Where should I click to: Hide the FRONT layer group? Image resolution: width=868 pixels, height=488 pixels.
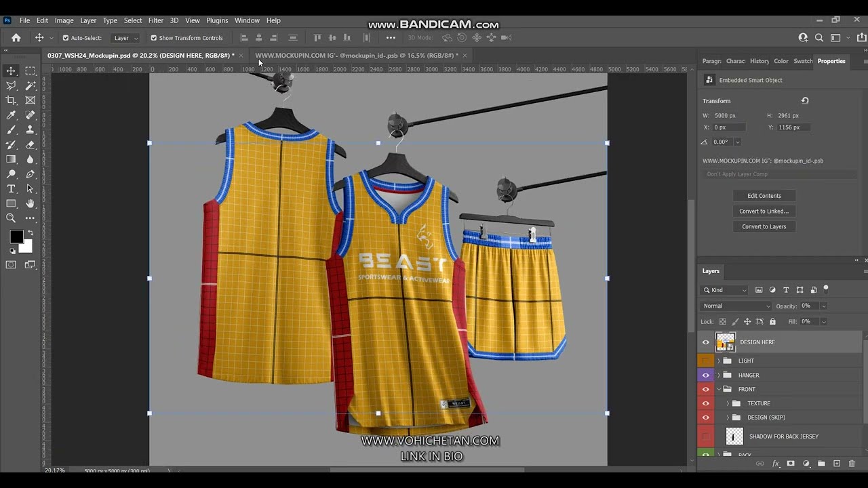pyautogui.click(x=705, y=389)
